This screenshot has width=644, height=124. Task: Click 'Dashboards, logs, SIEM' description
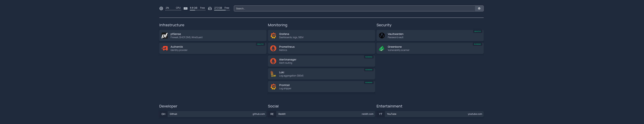pos(291,37)
